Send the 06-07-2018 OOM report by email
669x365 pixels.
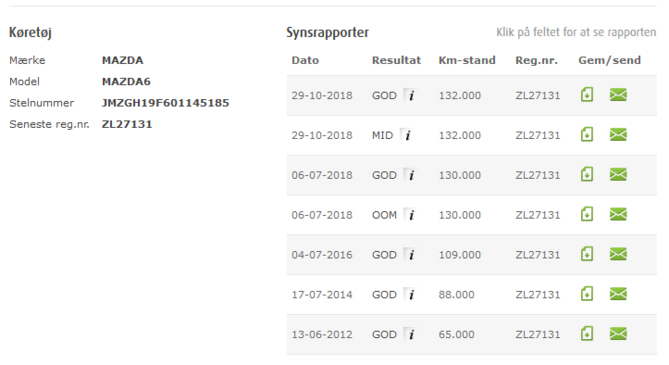pos(618,214)
